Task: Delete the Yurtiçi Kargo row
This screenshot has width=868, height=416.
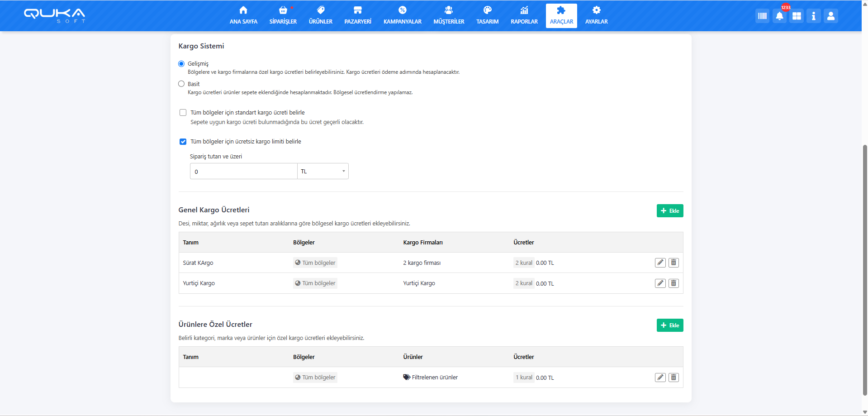Action: click(674, 283)
